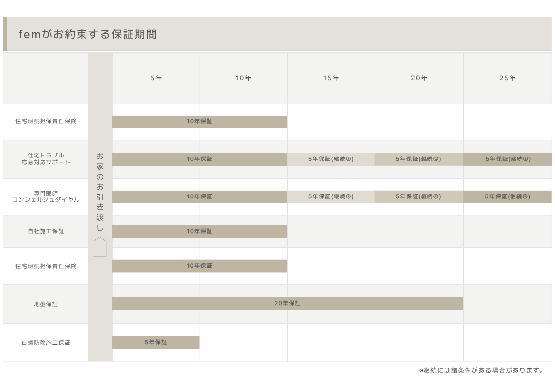
Task: Click the 25年 column header
Action: (x=507, y=78)
